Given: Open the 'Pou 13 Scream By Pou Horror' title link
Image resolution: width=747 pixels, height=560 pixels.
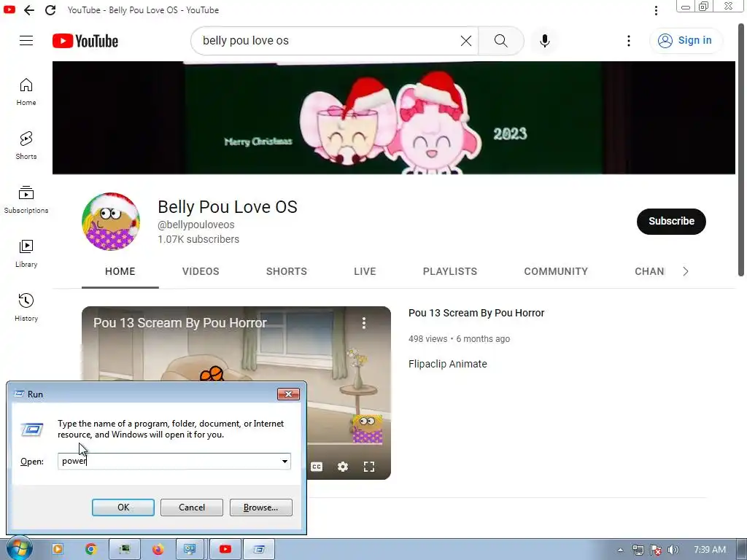Looking at the screenshot, I should [x=476, y=313].
